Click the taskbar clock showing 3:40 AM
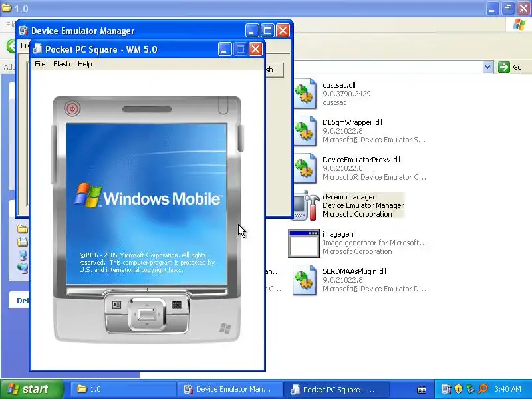Image resolution: width=532 pixels, height=399 pixels. point(507,389)
